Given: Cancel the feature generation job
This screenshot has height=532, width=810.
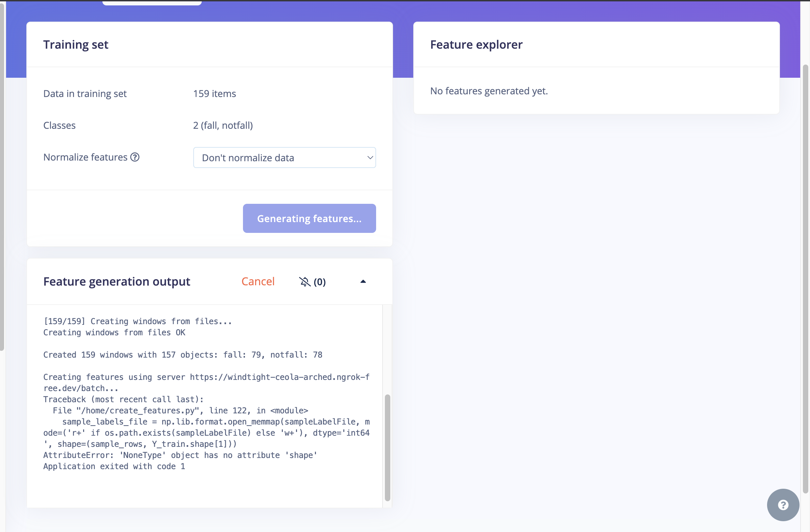Looking at the screenshot, I should pyautogui.click(x=257, y=282).
